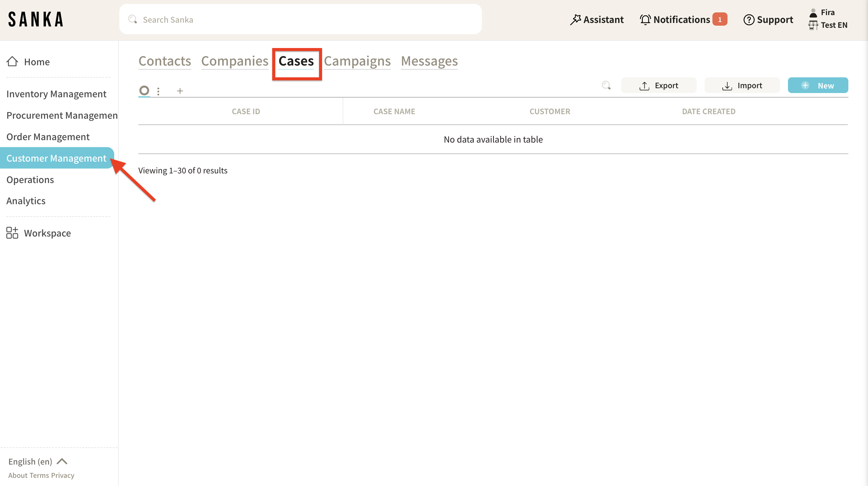Click the Search Sanka input field
This screenshot has width=868, height=486.
pyautogui.click(x=300, y=20)
